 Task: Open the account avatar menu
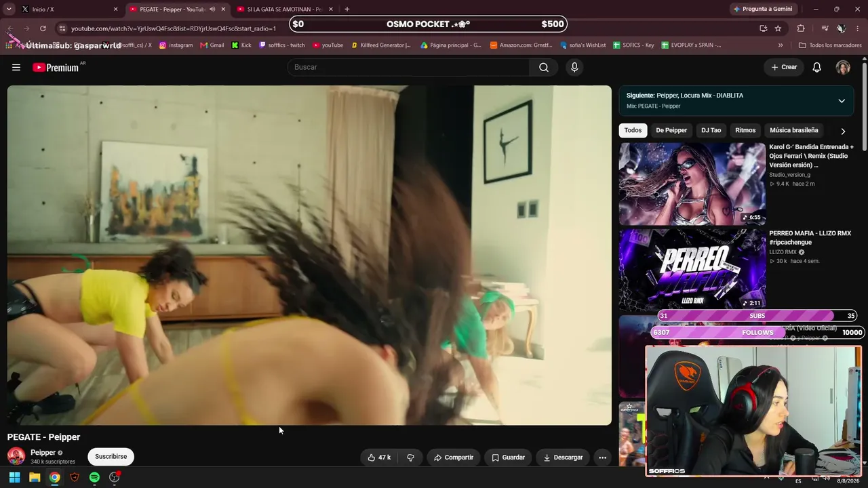(843, 67)
